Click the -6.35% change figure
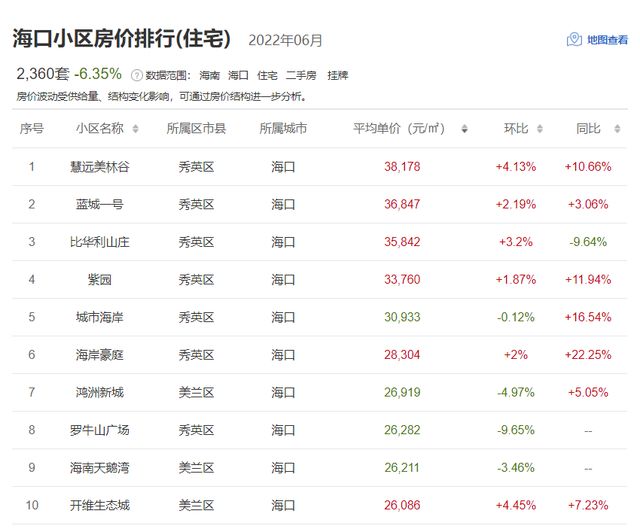 click(98, 74)
